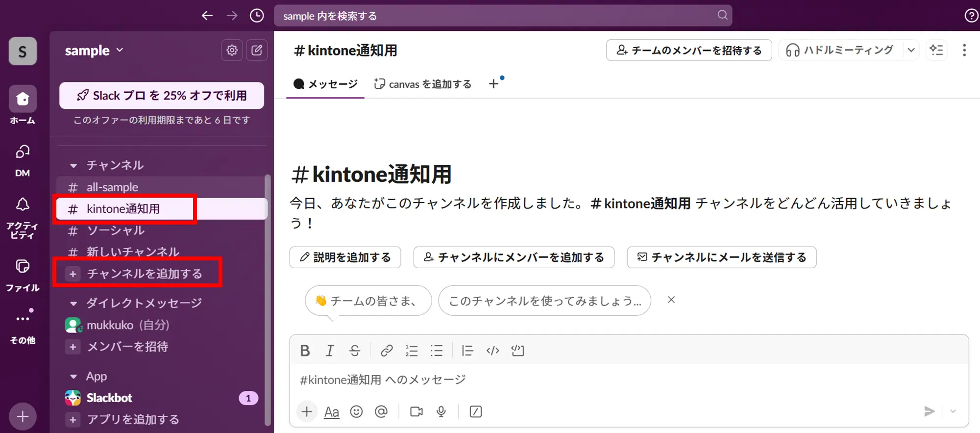
Task: Open the new message compose icon
Action: 257,50
